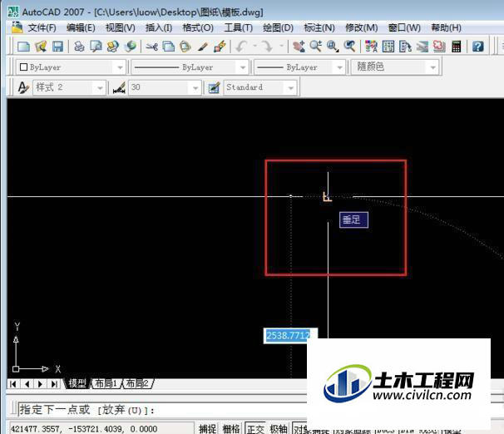The width and height of the screenshot is (504, 434).
Task: Click the Open file icon
Action: coord(41,47)
